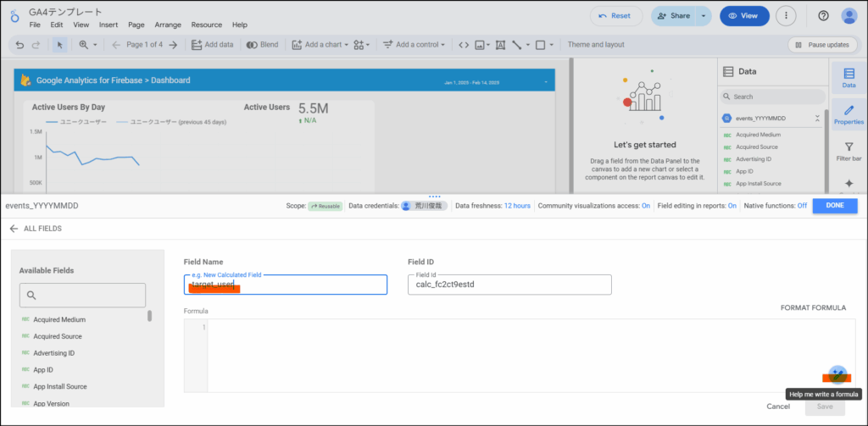Click Add data in toolbar
The width and height of the screenshot is (868, 426).
coord(213,45)
